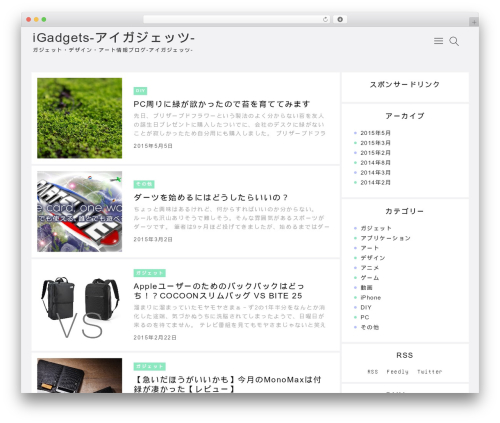Screen dimensions: 500x423
Task: Select category アニメ
Action: click(x=370, y=268)
